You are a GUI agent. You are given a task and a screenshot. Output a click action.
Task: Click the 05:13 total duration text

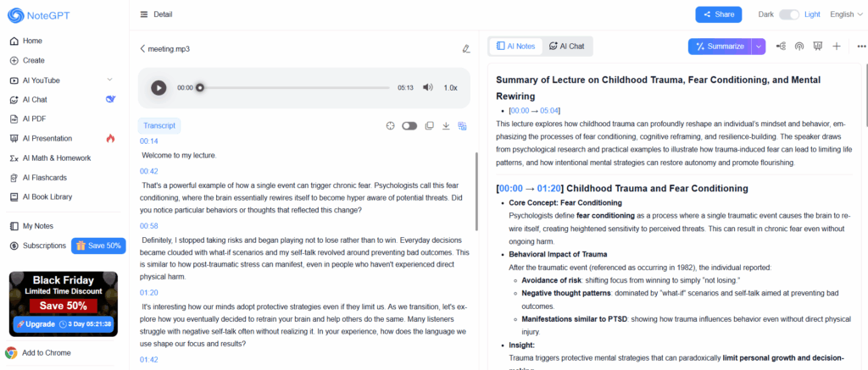[x=405, y=87]
